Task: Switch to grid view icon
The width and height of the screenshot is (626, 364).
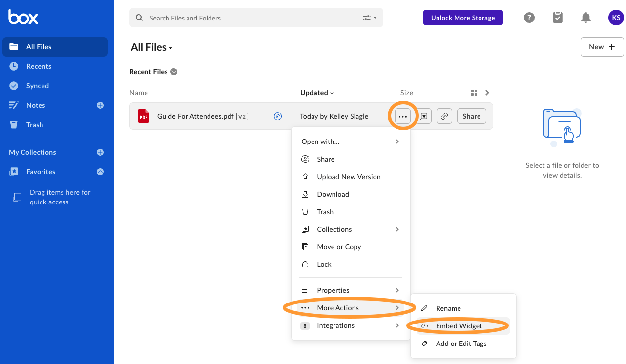Action: click(474, 93)
